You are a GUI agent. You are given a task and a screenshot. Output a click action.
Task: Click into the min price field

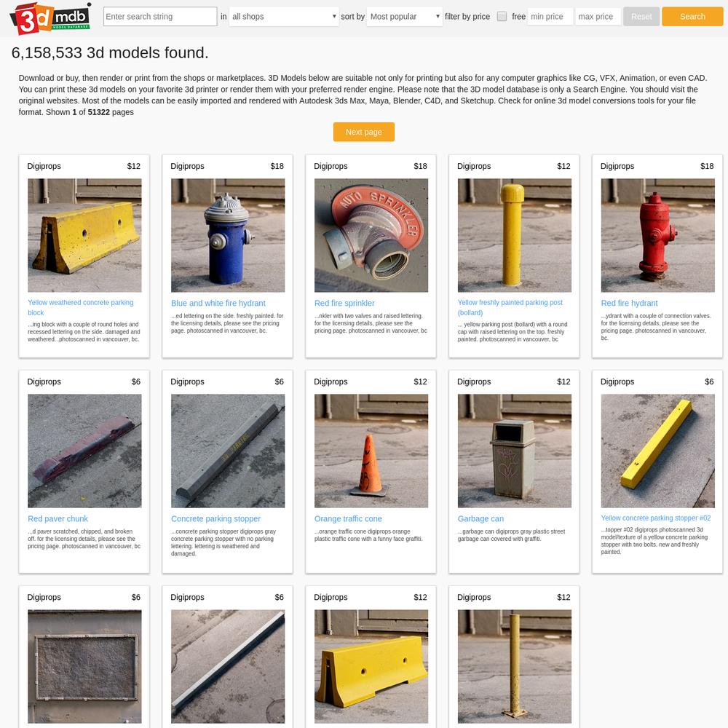point(550,17)
